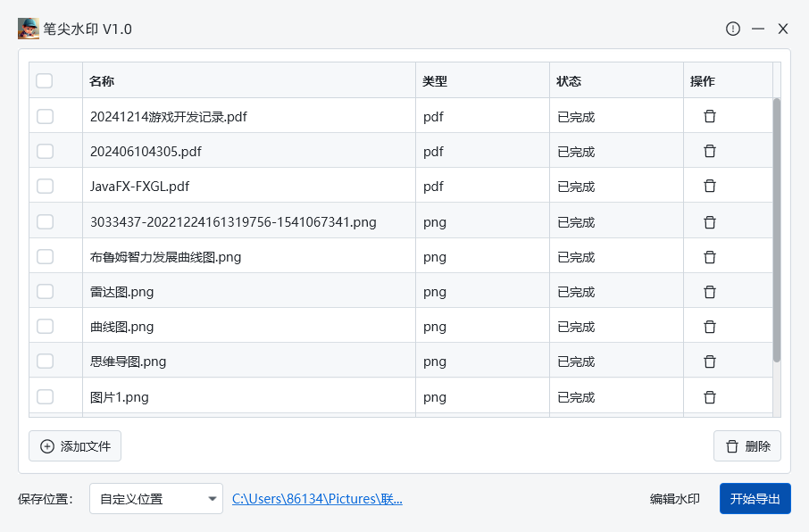Click trash icon for 雷达图.png row
809x532 pixels.
(710, 291)
